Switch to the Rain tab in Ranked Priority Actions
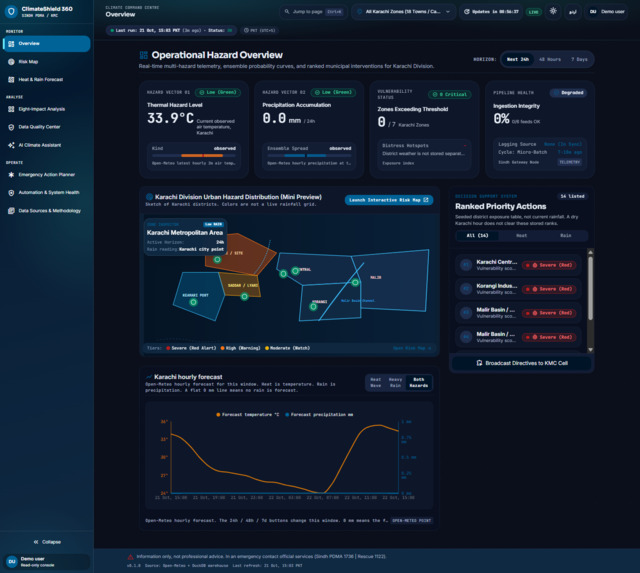 pos(565,235)
